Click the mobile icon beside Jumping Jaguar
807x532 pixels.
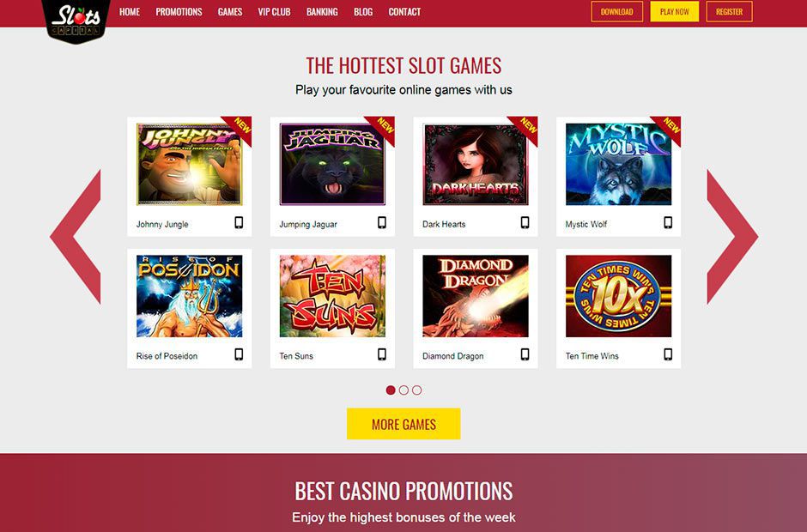tap(382, 222)
